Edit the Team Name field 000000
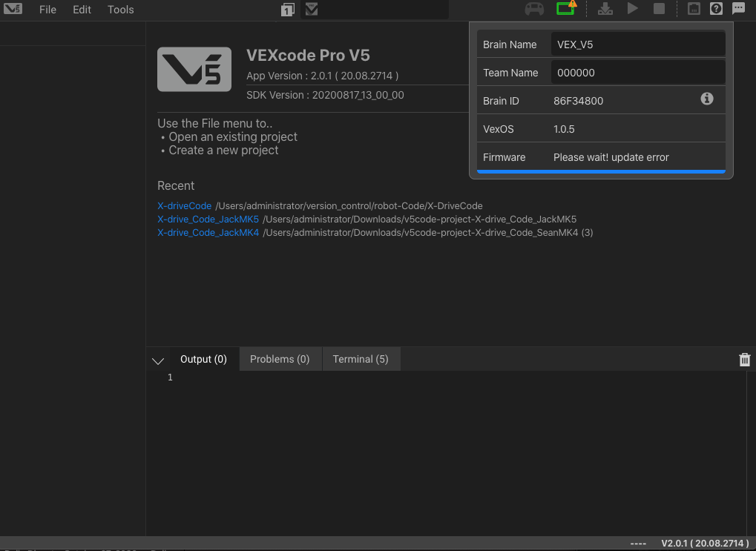Viewport: 756px width, 551px height. tap(638, 73)
